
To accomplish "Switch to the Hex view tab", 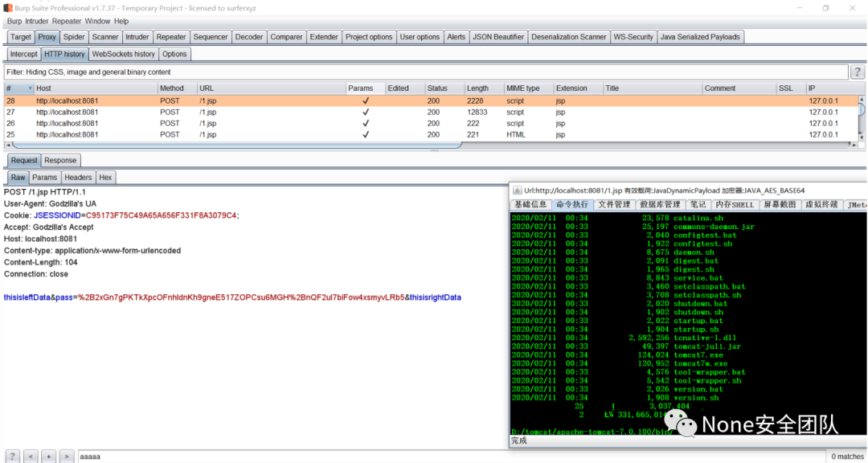I will coord(105,178).
